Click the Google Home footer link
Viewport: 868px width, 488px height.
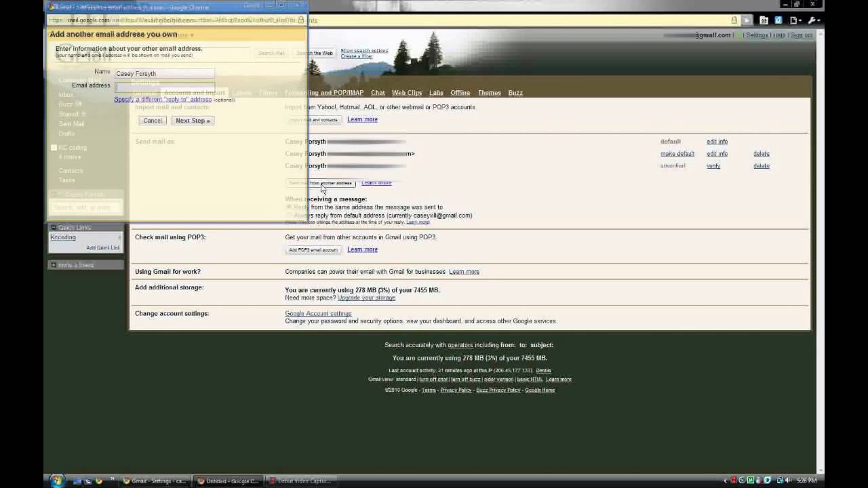click(x=540, y=390)
